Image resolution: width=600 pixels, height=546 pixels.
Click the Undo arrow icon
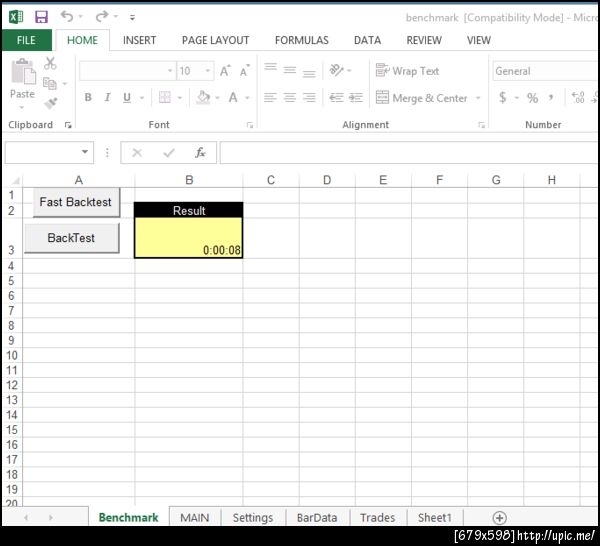coord(67,16)
